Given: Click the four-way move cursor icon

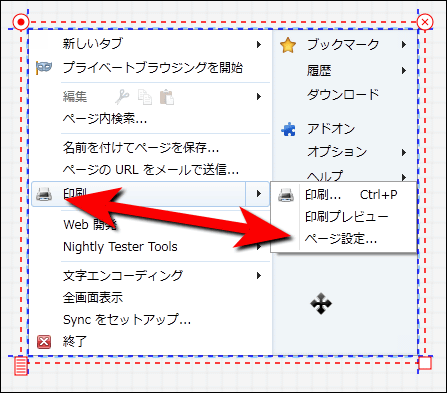Looking at the screenshot, I should point(321,304).
